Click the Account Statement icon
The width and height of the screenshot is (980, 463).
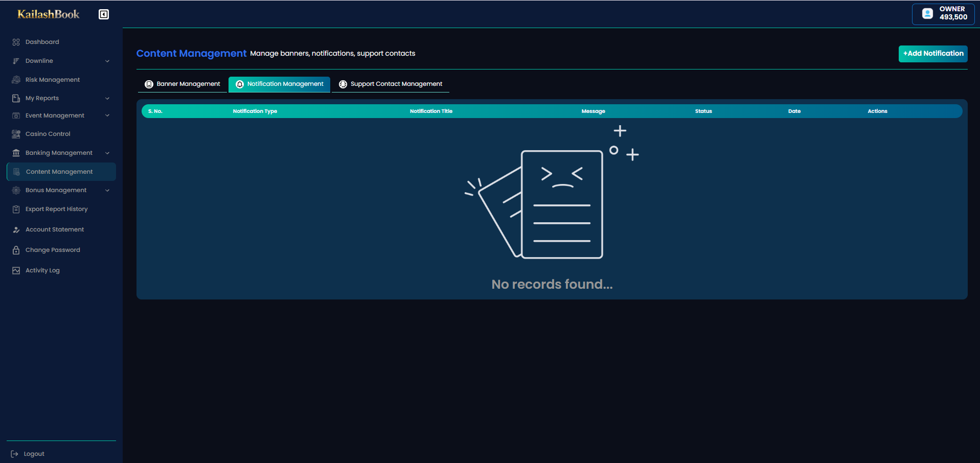(x=16, y=229)
